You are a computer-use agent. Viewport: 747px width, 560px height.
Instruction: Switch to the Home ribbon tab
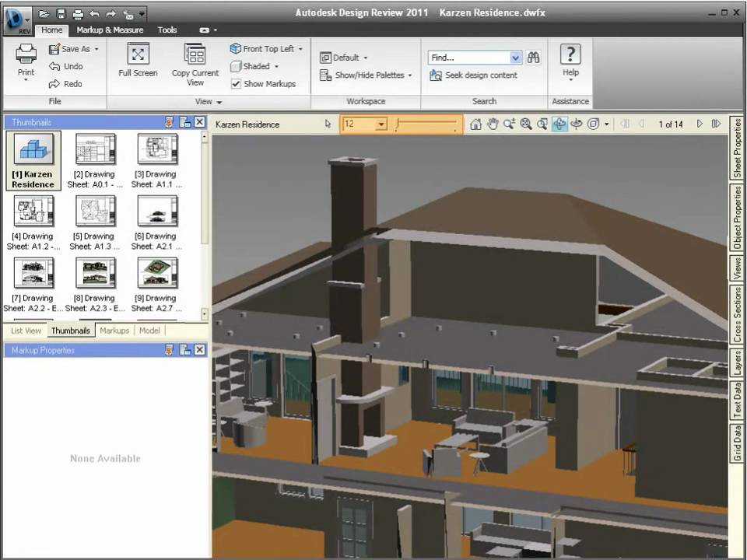coord(51,30)
